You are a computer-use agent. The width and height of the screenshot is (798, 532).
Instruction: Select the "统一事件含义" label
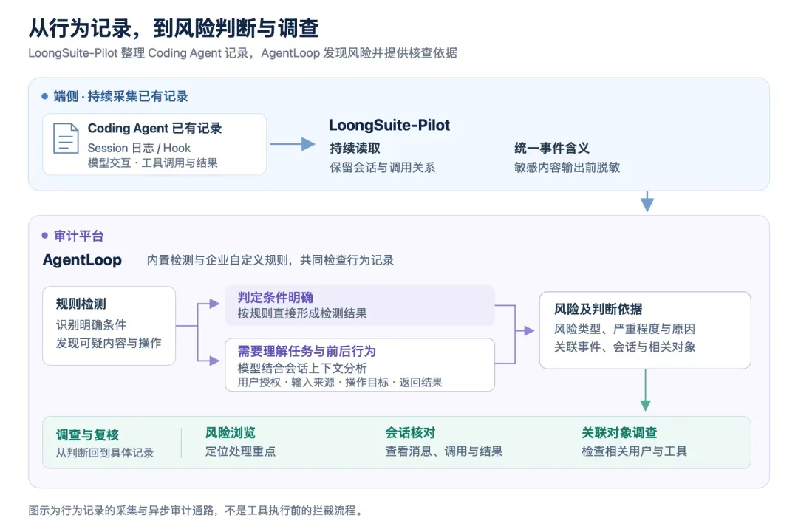552,148
